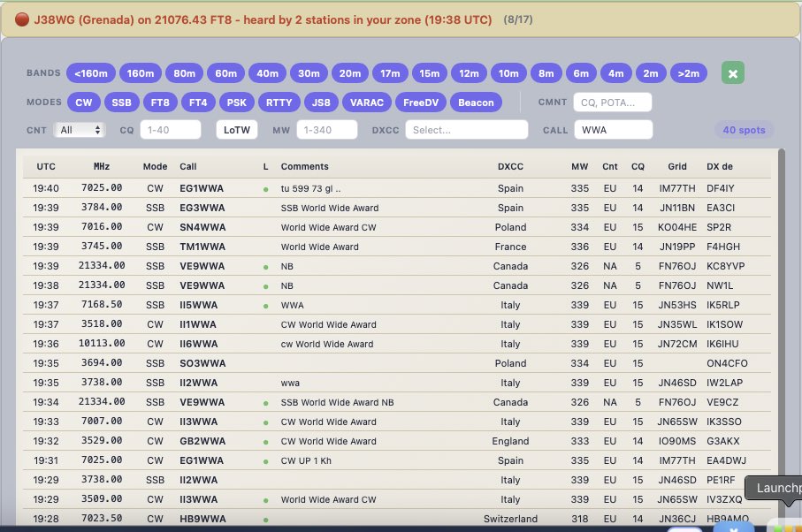Click the CMNT comment filter field
This screenshot has height=532, width=802.
tap(612, 103)
